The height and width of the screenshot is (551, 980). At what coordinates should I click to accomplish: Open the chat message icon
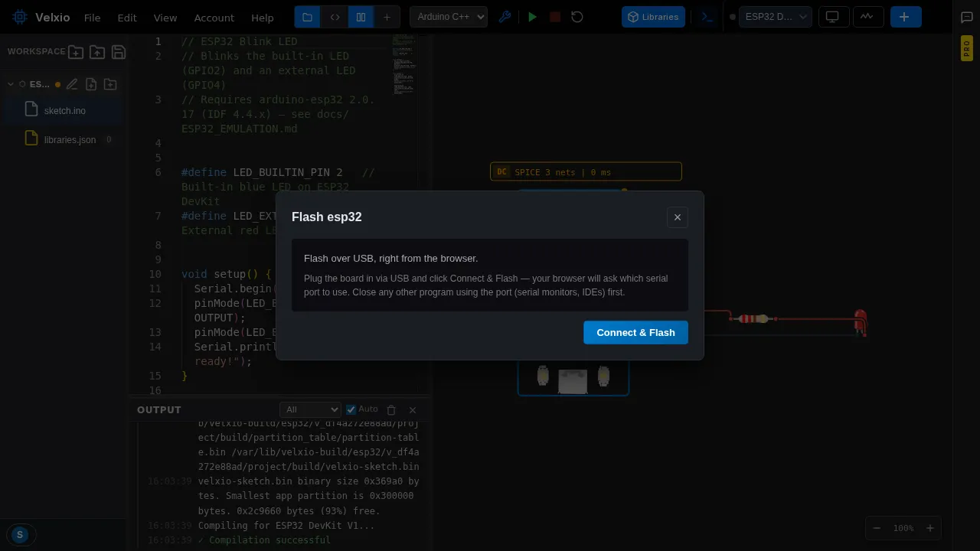pyautogui.click(x=967, y=18)
